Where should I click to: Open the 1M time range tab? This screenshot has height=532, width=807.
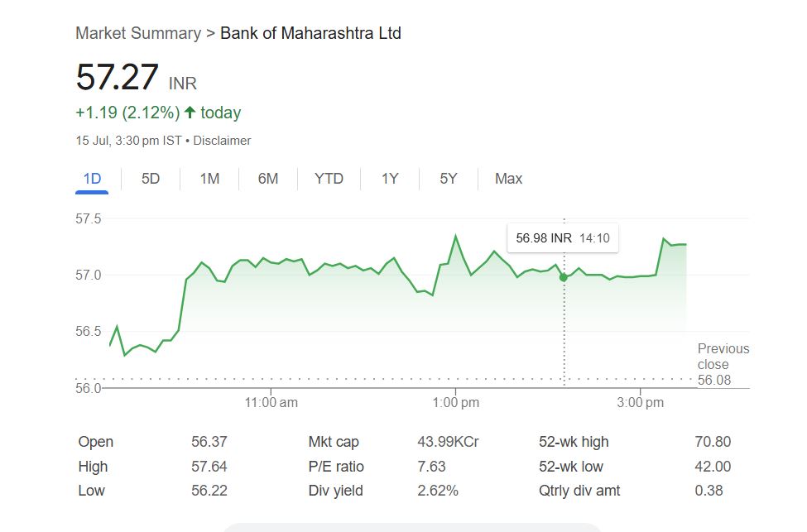coord(209,179)
